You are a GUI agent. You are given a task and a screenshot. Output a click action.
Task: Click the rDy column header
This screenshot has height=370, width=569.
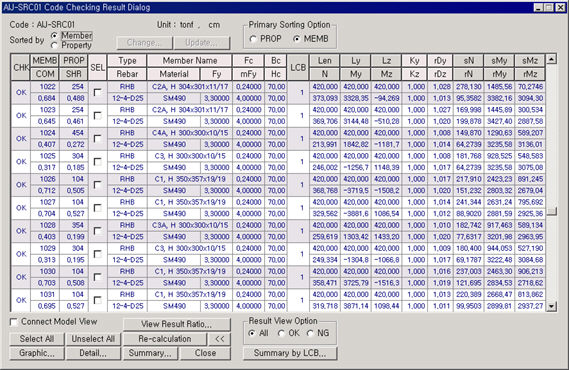(440, 61)
